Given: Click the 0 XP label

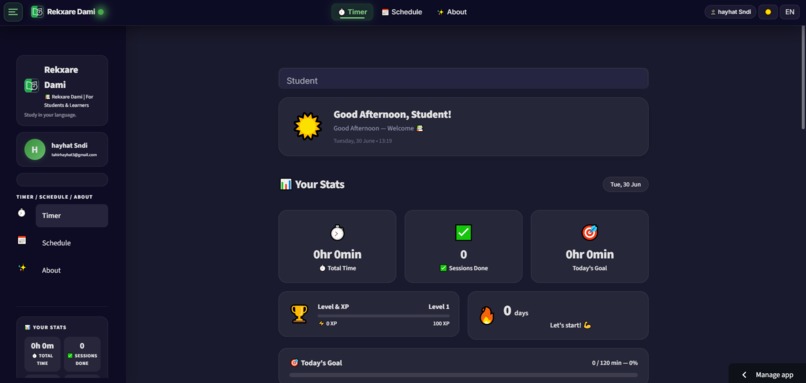Looking at the screenshot, I should [x=327, y=324].
